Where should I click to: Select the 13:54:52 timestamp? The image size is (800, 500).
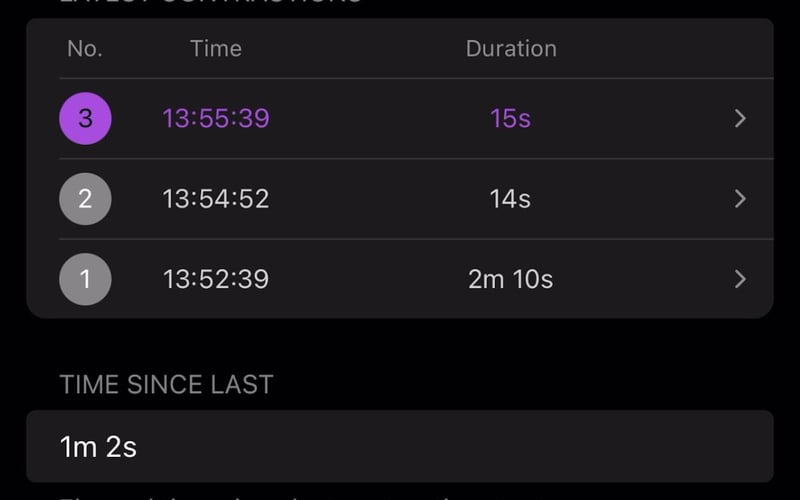click(x=216, y=199)
